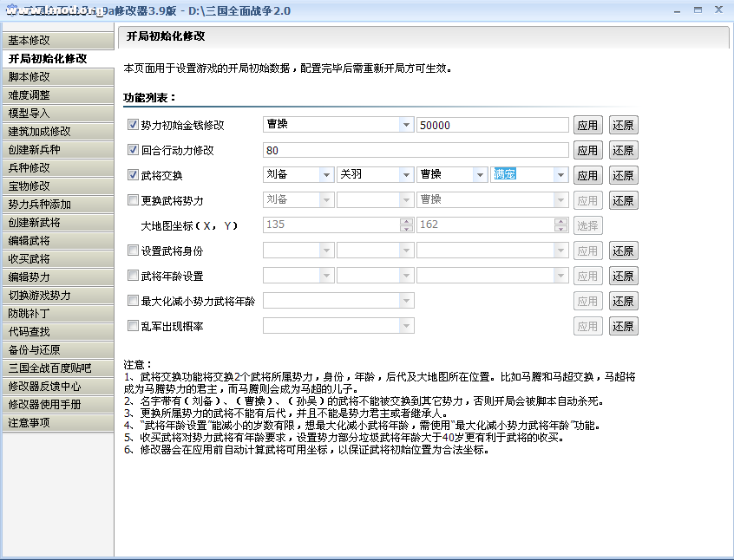This screenshot has height=560, width=734.
Task: Click the initial money input field showing 50000
Action: (492, 125)
